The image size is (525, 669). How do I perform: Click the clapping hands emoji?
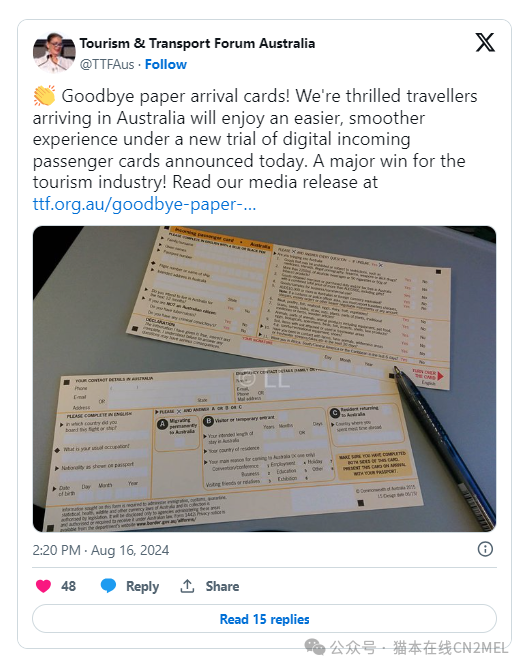click(44, 96)
